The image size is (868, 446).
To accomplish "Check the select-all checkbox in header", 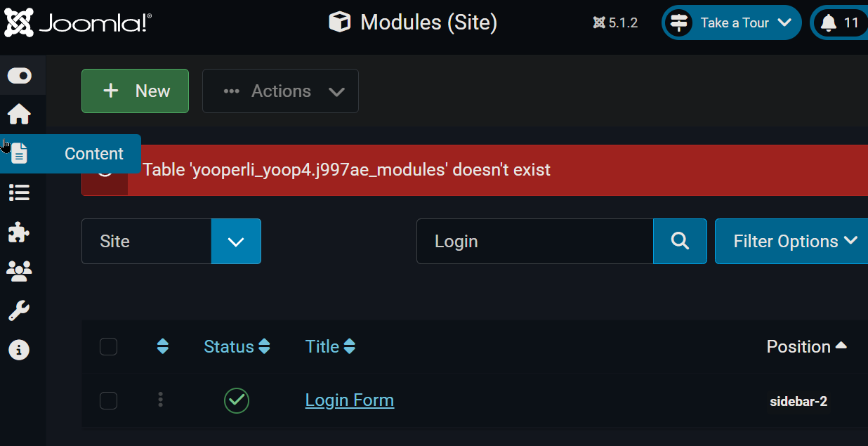I will pos(108,347).
